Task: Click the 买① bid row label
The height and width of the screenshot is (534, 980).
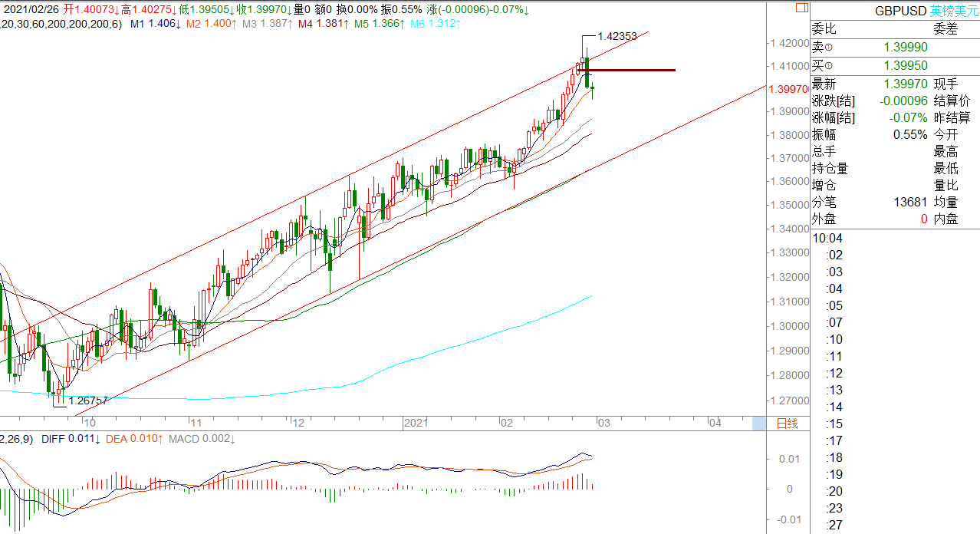Action: (824, 67)
